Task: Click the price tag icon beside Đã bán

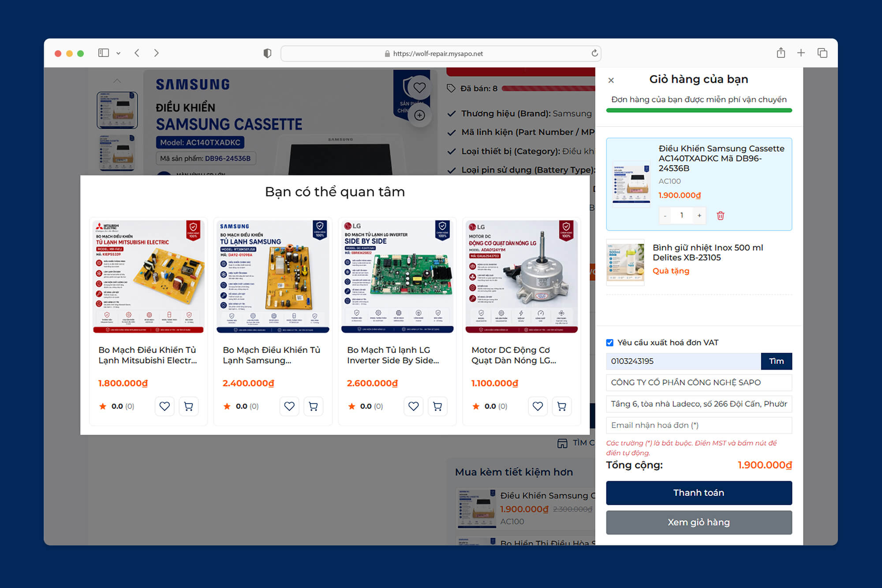Action: pos(451,88)
